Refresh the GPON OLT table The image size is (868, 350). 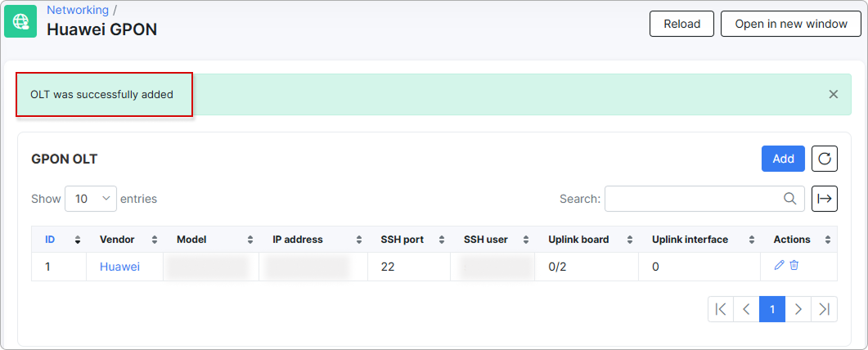click(825, 159)
